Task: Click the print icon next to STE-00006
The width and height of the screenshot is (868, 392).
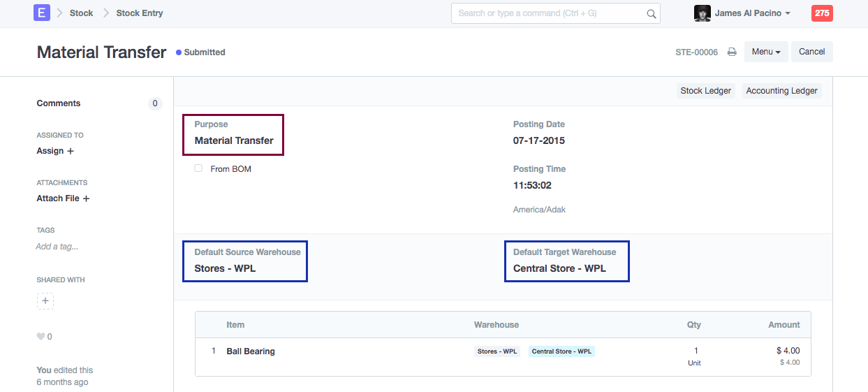Action: 732,52
